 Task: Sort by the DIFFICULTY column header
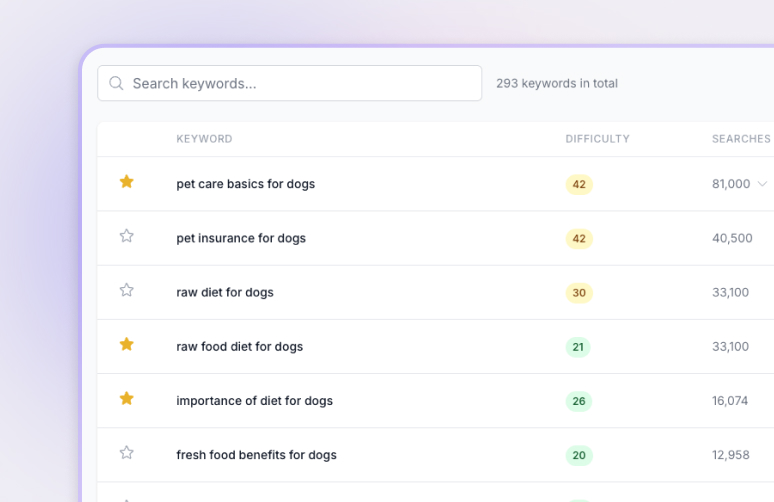coord(597,139)
